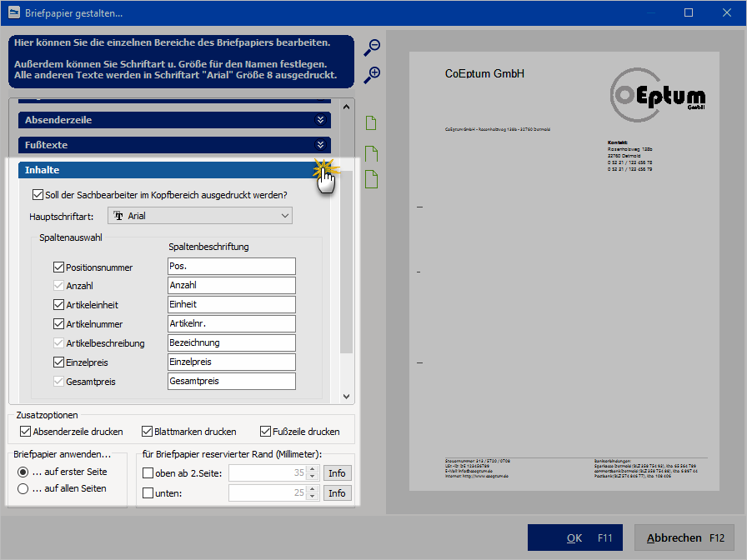Image resolution: width=747 pixels, height=560 pixels.
Task: Uncheck the Positionsnummer column checkbox
Action: pos(58,267)
